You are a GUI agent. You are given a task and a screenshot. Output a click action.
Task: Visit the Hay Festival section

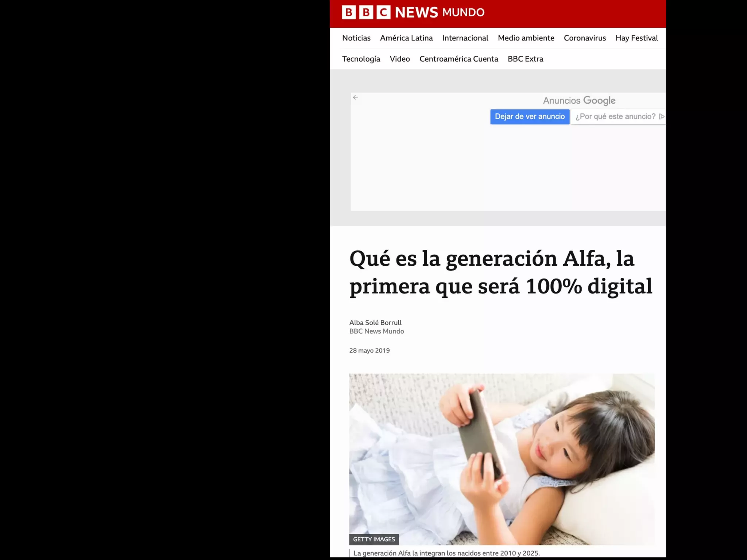click(x=636, y=38)
